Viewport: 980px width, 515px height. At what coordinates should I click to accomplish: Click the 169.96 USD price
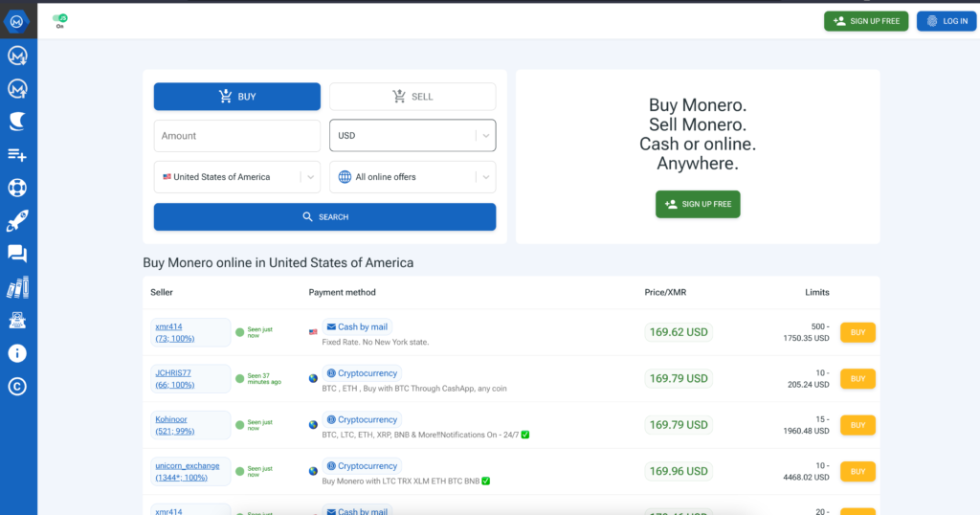679,471
